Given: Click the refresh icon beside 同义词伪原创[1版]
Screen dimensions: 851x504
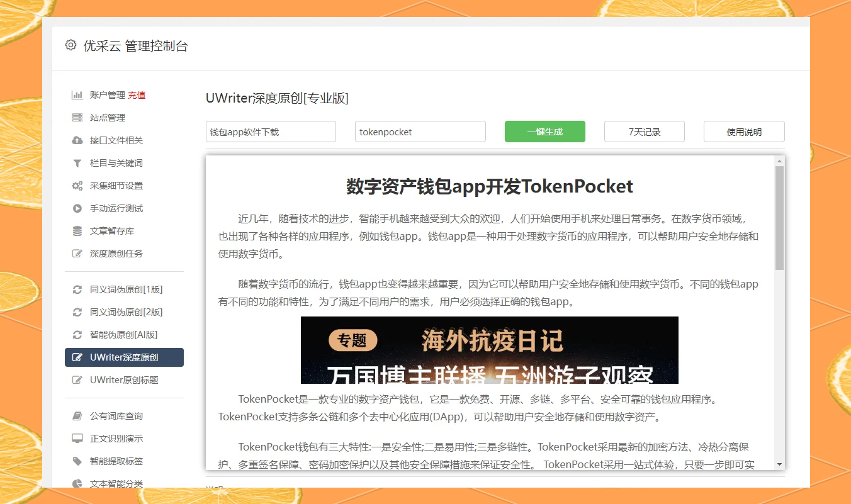Looking at the screenshot, I should (77, 289).
